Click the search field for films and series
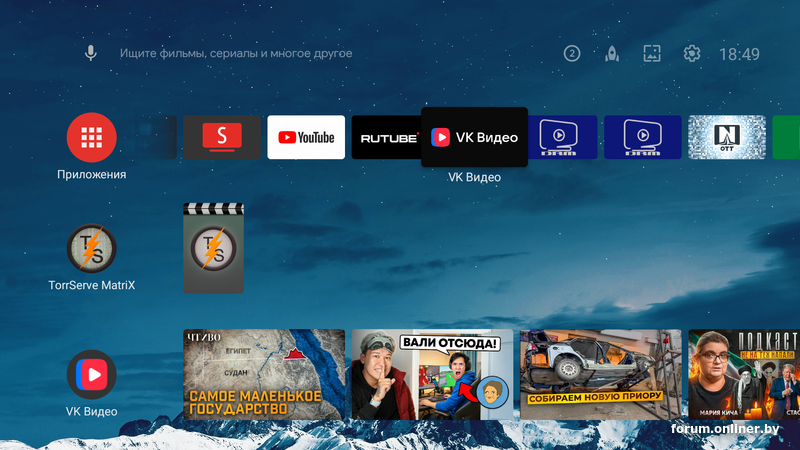The height and width of the screenshot is (450, 800). [x=236, y=54]
